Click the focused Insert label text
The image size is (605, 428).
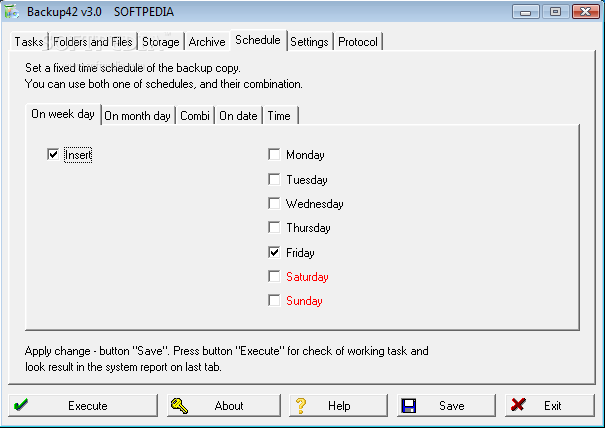[x=78, y=155]
